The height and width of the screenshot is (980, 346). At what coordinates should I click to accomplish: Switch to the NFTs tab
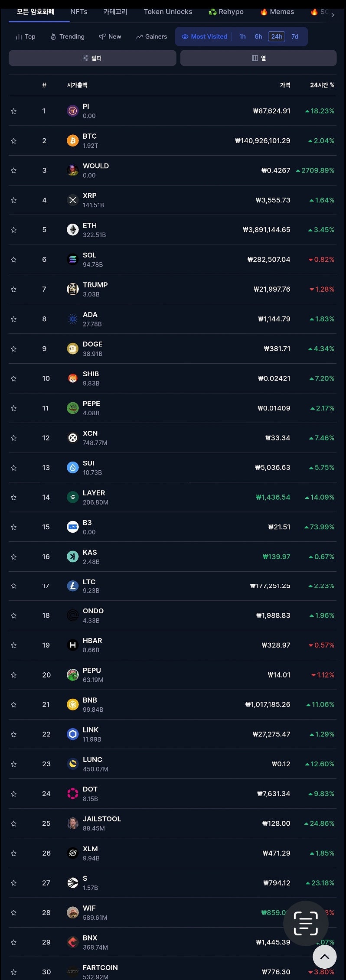click(x=79, y=12)
